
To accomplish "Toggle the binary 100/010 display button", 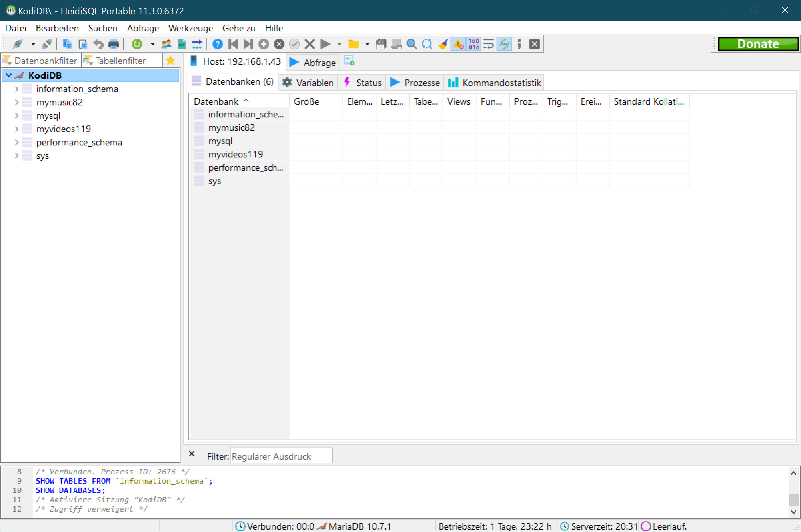I will coord(474,44).
